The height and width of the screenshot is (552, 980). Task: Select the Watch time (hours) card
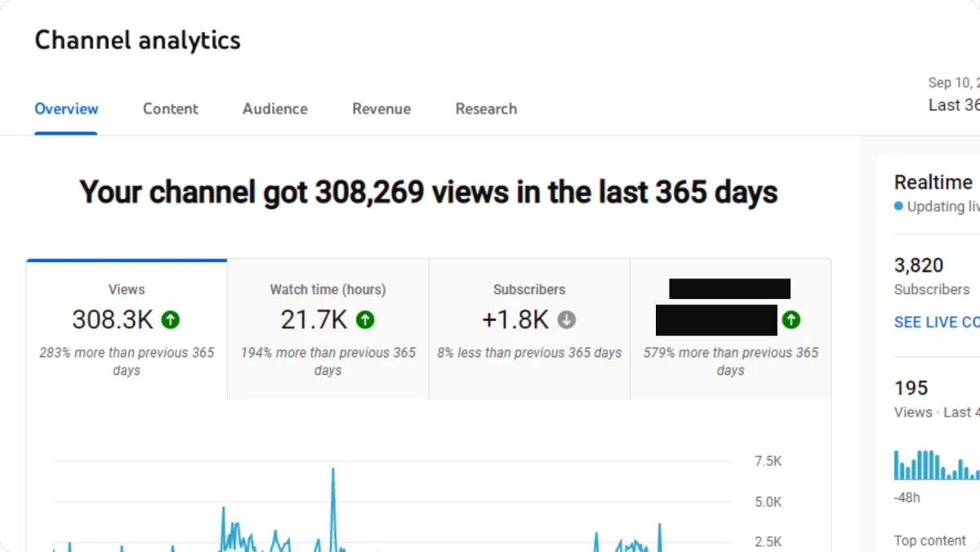point(327,329)
